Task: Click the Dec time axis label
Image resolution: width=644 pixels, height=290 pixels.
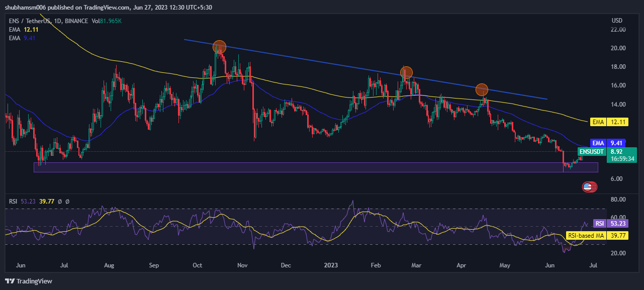Action: coord(286,264)
